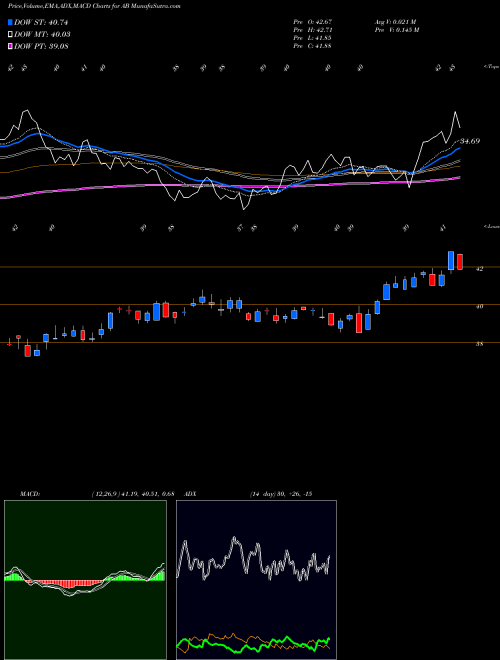
Task: Click the 'Pre V: 0.145 M' value
Action: pos(396,30)
